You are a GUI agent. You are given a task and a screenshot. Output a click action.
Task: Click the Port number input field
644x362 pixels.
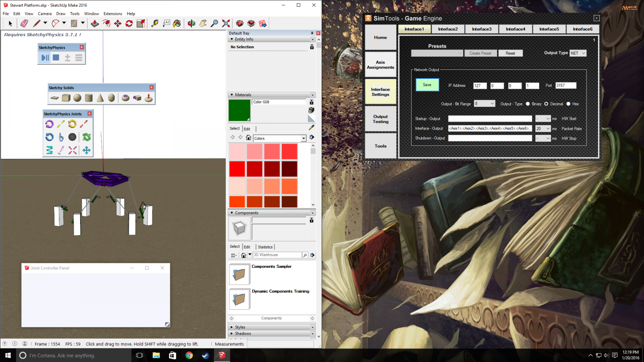click(566, 85)
